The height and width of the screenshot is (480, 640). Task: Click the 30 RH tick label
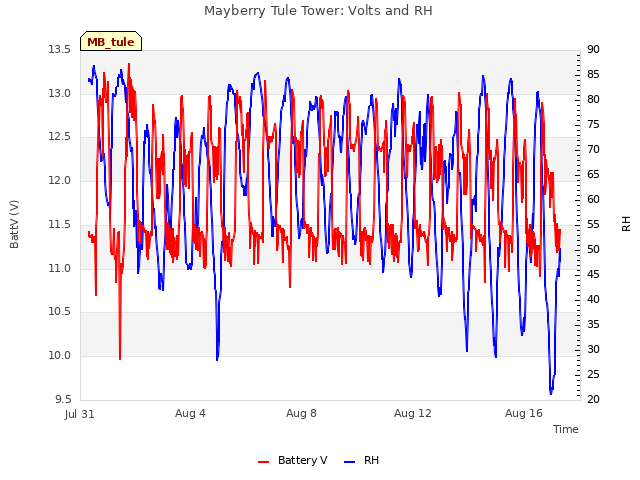pyautogui.click(x=593, y=349)
